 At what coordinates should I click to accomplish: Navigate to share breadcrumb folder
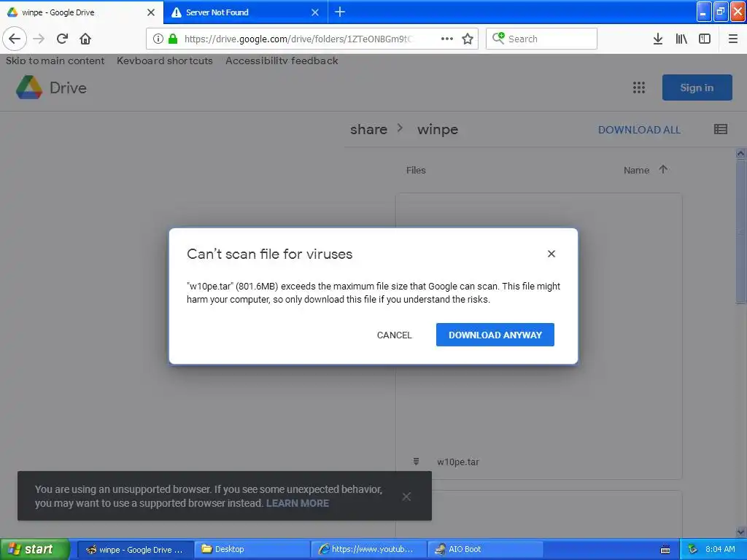click(368, 129)
